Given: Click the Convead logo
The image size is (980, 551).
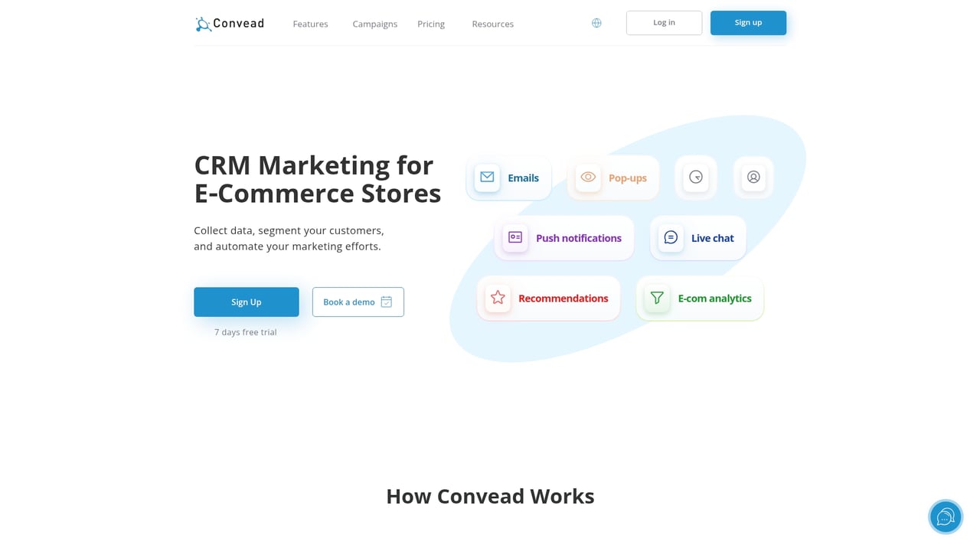Looking at the screenshot, I should (229, 23).
